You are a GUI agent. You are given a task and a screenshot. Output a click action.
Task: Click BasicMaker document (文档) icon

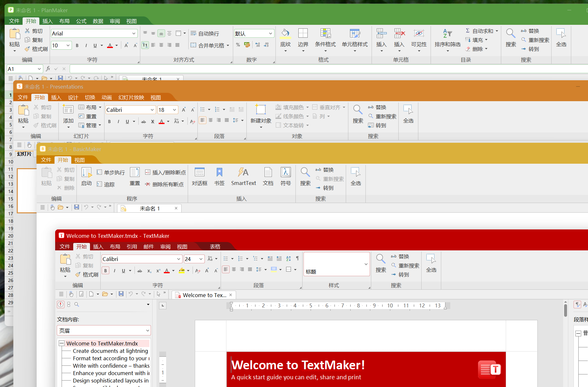click(x=268, y=172)
